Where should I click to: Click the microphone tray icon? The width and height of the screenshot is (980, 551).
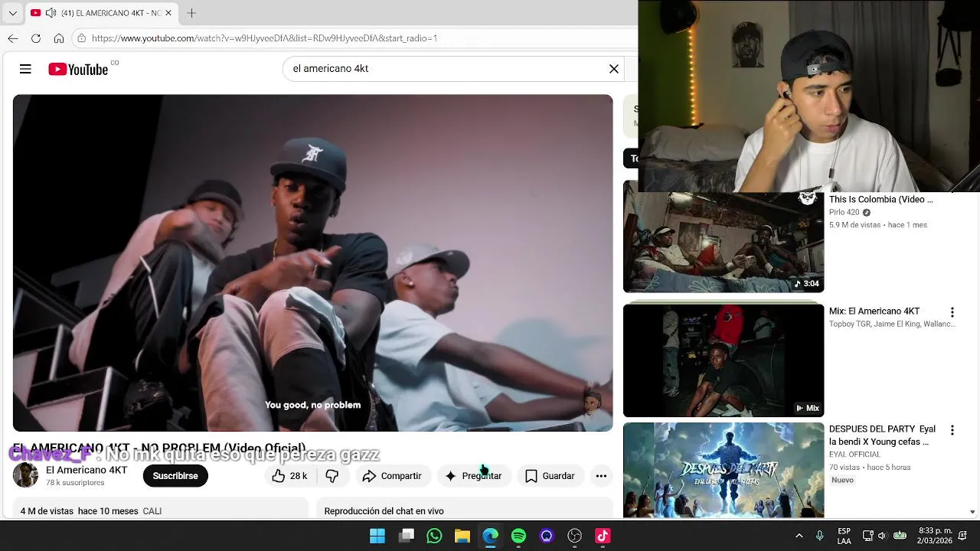tap(820, 536)
